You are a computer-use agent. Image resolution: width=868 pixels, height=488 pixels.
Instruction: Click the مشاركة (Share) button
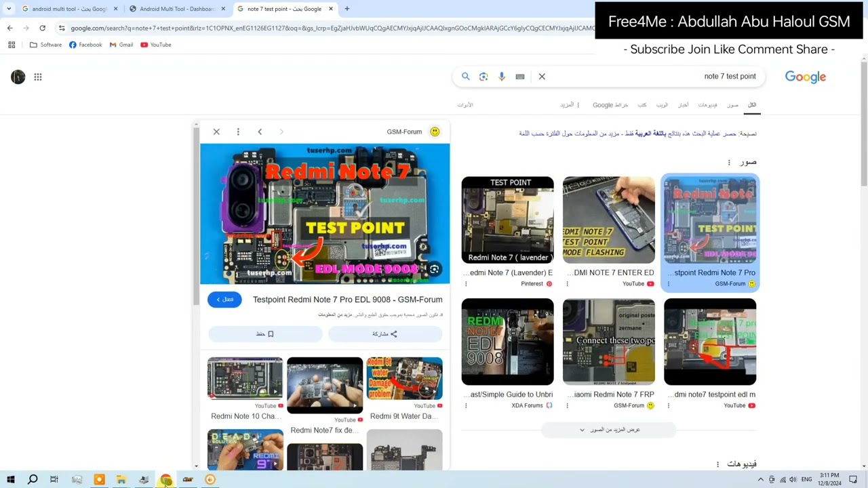(x=385, y=334)
